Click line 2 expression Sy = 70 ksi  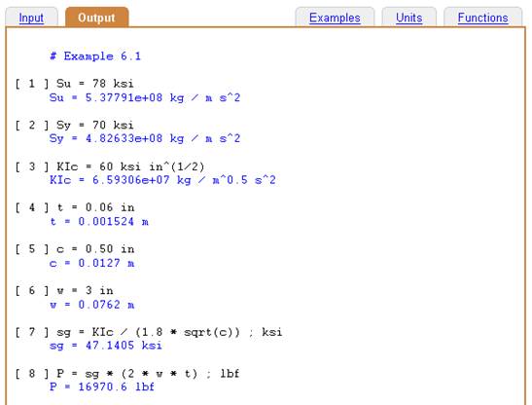coord(95,125)
